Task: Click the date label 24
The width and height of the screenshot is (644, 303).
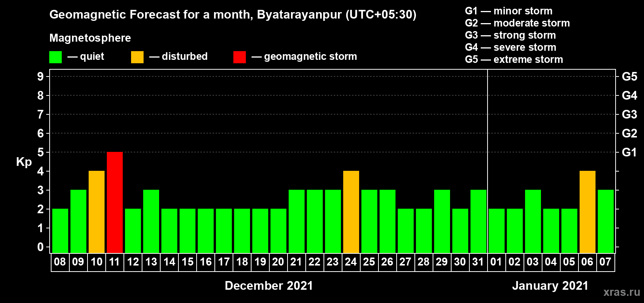Action: coord(351,262)
